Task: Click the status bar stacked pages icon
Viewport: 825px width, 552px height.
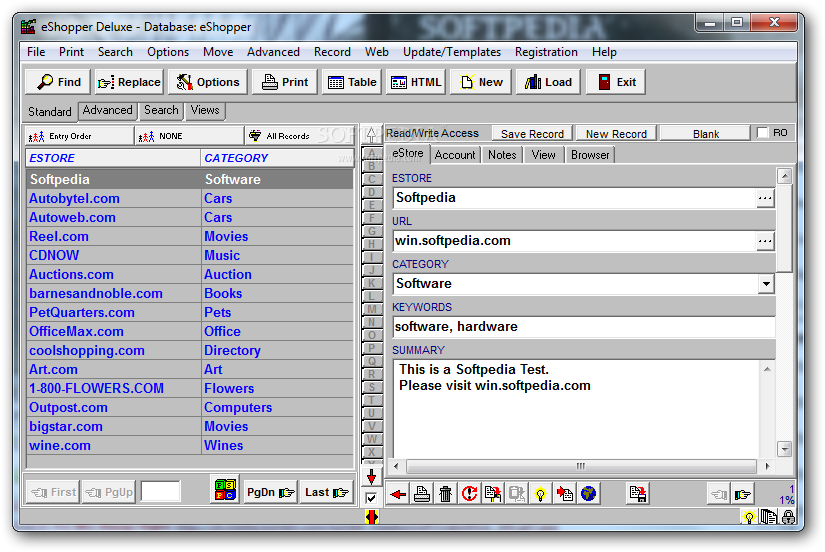Action: 769,517
